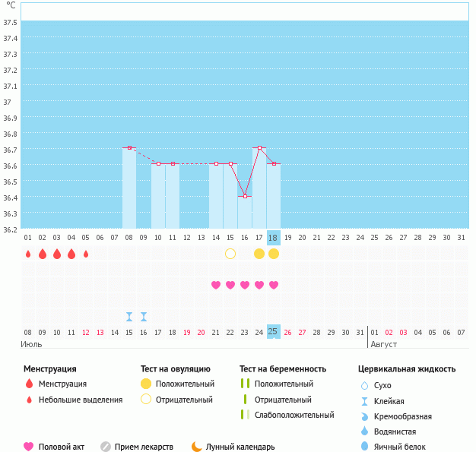476x452 pixels.
Task: Click the negative ovulation test circle on day 15
Action: tap(230, 254)
